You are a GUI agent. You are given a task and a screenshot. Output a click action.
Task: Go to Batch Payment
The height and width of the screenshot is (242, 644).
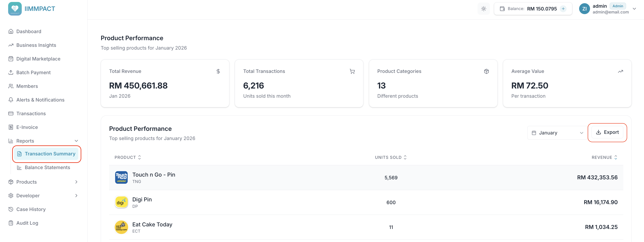tap(34, 72)
